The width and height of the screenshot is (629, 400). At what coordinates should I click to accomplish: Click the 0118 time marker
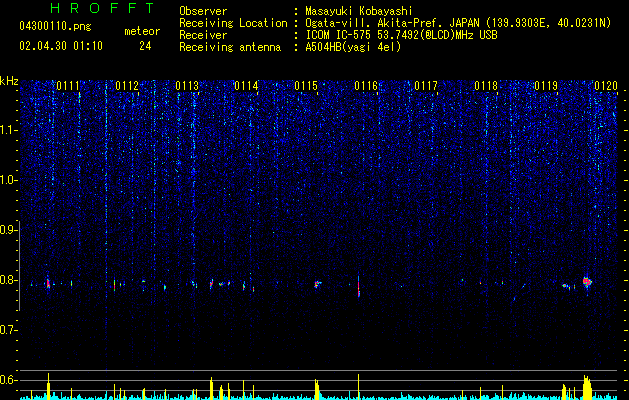[486, 86]
